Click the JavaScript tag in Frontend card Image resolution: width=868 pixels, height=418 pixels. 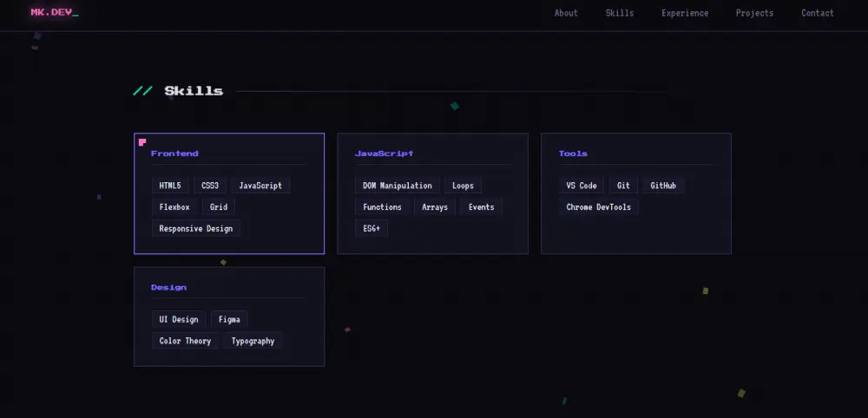click(260, 186)
